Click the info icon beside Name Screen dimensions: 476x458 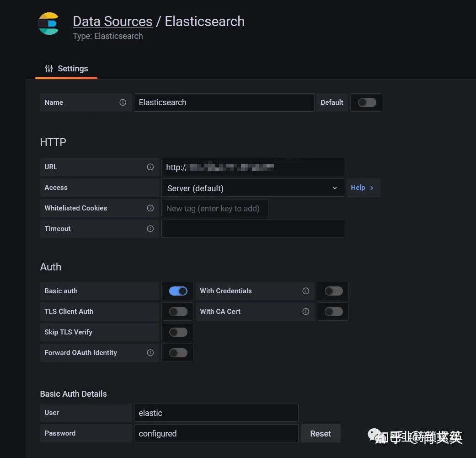coord(123,102)
